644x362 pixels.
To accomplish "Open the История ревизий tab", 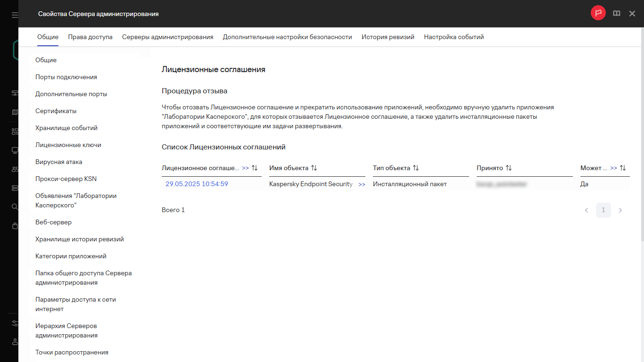I will [388, 37].
